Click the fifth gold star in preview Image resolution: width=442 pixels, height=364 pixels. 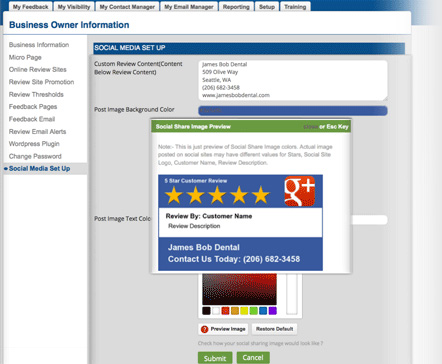coord(261,195)
